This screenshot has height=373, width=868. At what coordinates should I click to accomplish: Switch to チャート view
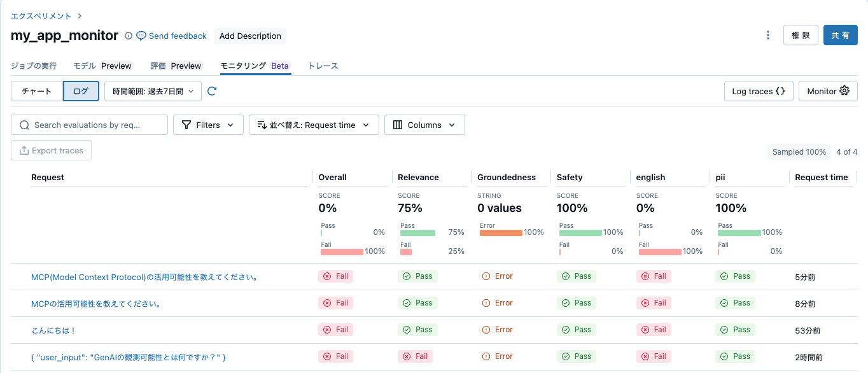click(37, 91)
